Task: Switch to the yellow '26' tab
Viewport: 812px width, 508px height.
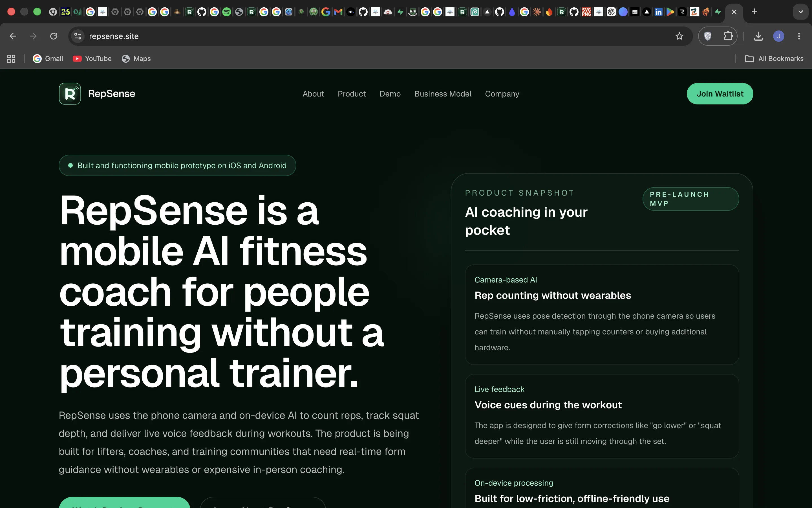Action: [65, 12]
